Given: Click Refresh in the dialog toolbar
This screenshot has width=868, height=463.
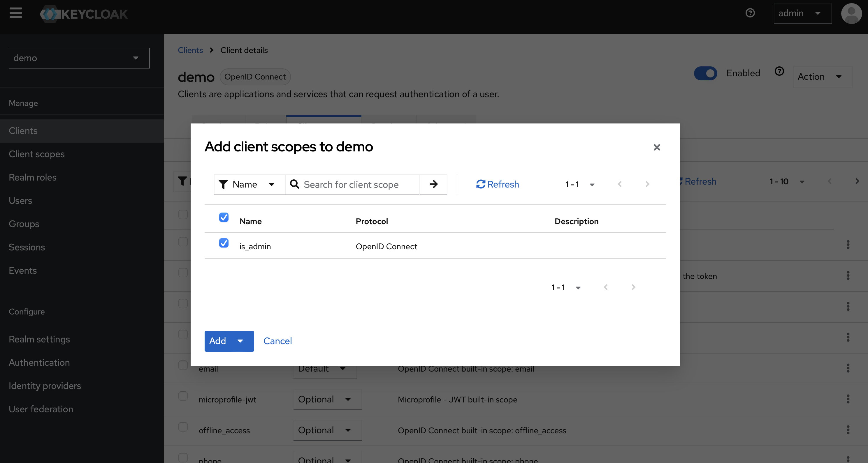Looking at the screenshot, I should tap(498, 184).
